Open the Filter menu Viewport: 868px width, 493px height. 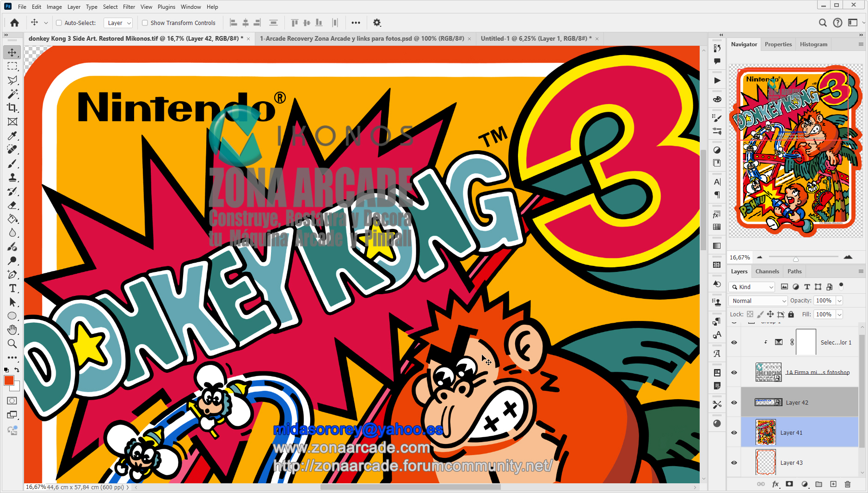pos(129,7)
